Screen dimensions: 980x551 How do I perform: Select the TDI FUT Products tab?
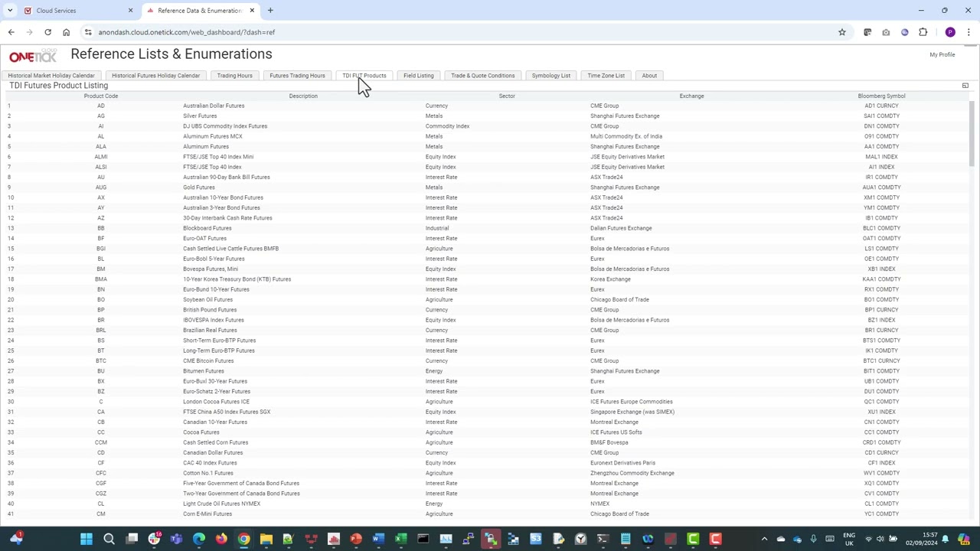point(364,76)
